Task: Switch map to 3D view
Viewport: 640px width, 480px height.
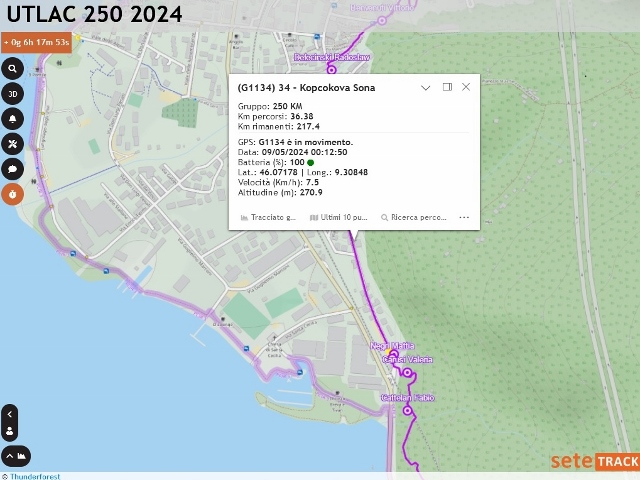Action: point(13,94)
